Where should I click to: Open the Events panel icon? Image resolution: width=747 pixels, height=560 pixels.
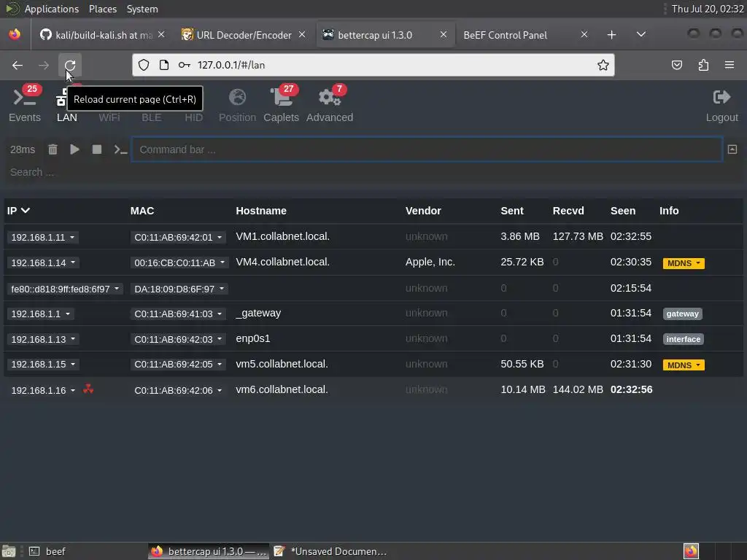(24, 98)
